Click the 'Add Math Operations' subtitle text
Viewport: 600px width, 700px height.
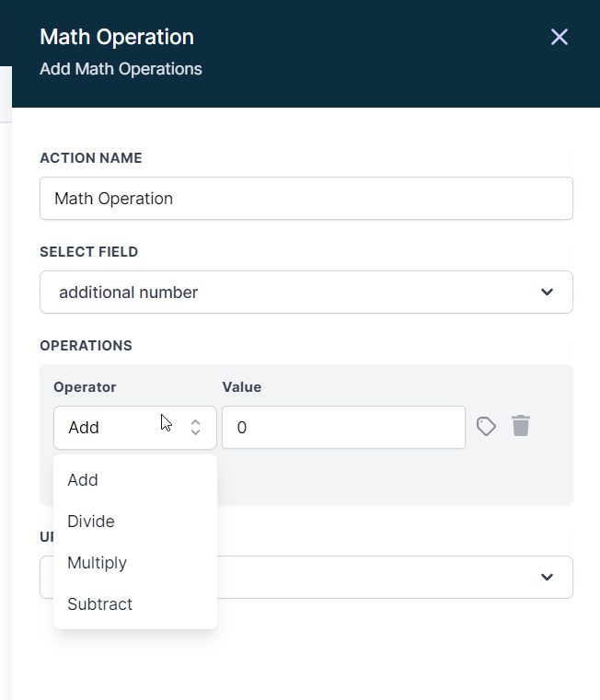point(121,69)
